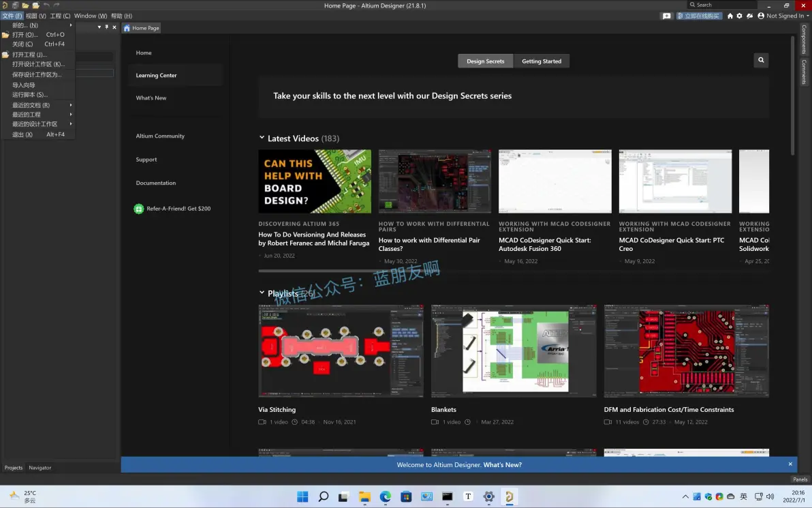
Task: Open the Home page via the house icon
Action: [x=730, y=16]
